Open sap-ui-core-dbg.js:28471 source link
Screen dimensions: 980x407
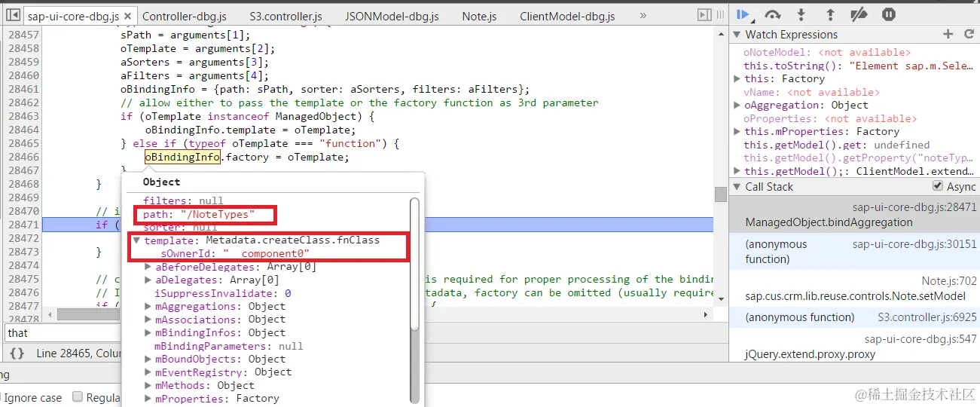click(x=914, y=207)
